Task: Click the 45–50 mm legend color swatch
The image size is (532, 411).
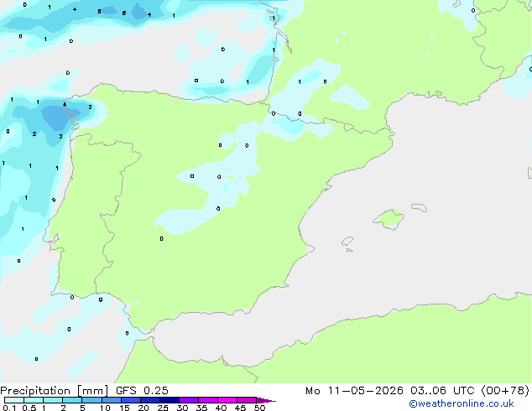Action: (x=247, y=400)
